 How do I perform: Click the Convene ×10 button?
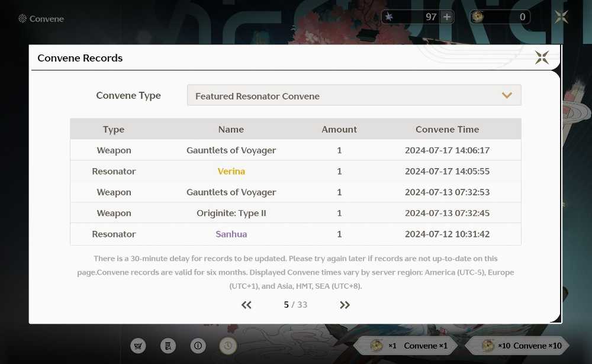pyautogui.click(x=517, y=346)
